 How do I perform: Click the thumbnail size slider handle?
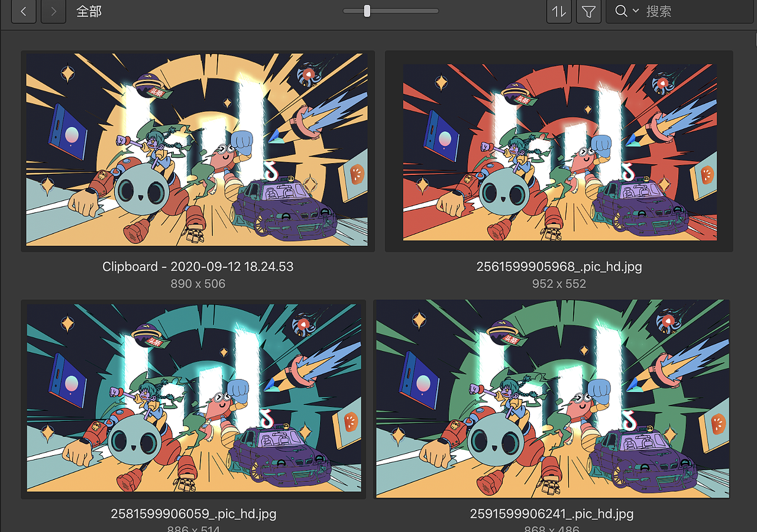pyautogui.click(x=367, y=11)
